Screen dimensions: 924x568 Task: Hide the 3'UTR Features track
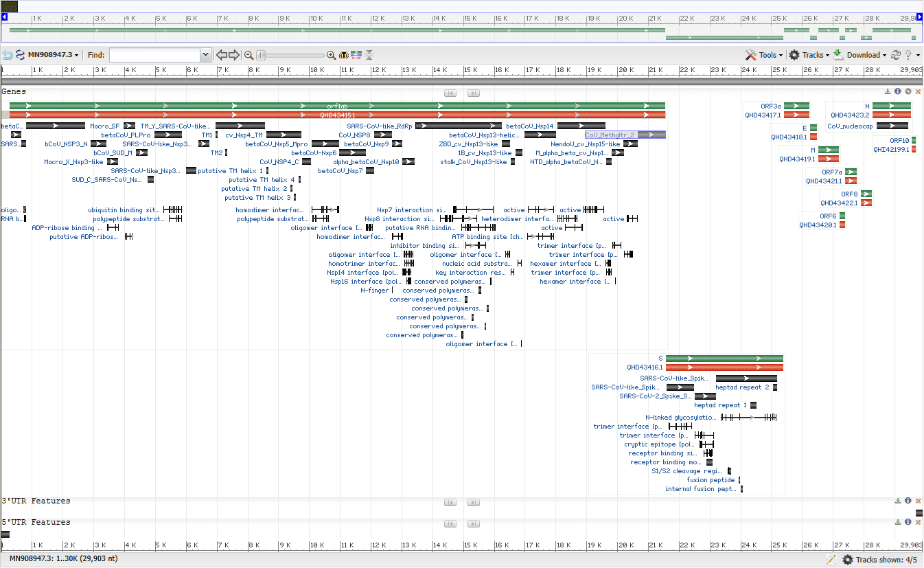[x=919, y=501]
